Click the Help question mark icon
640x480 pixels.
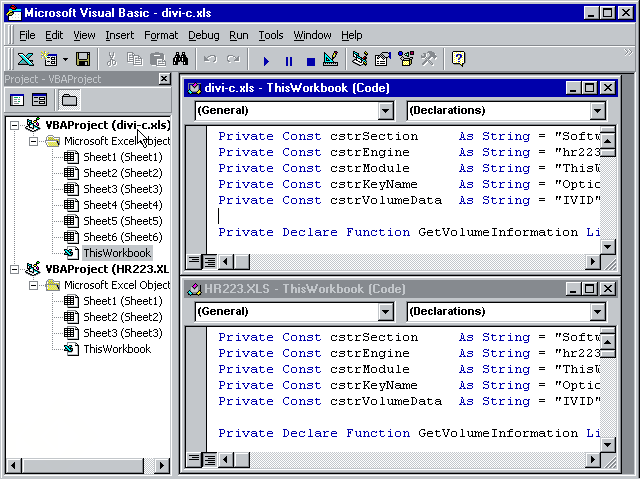[458, 60]
